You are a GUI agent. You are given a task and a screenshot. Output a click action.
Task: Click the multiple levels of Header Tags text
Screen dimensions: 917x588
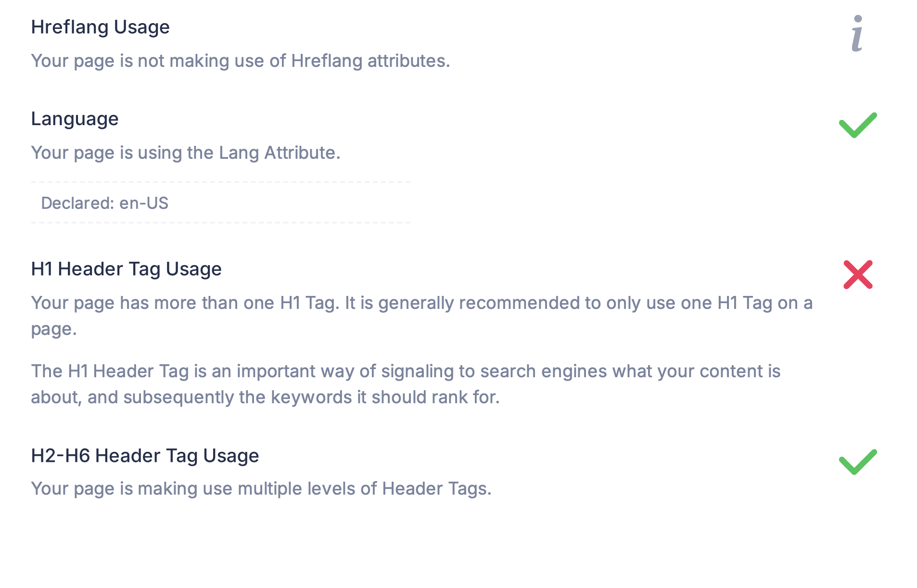tap(261, 489)
